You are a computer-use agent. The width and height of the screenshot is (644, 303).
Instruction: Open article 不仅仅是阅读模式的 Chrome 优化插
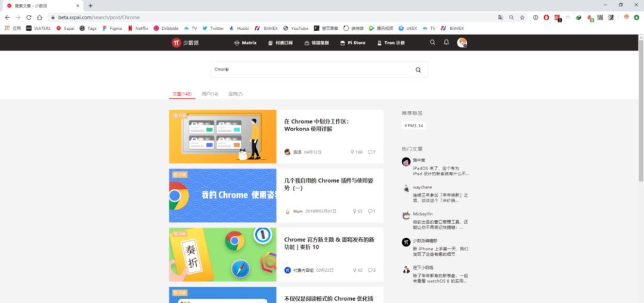(x=328, y=299)
